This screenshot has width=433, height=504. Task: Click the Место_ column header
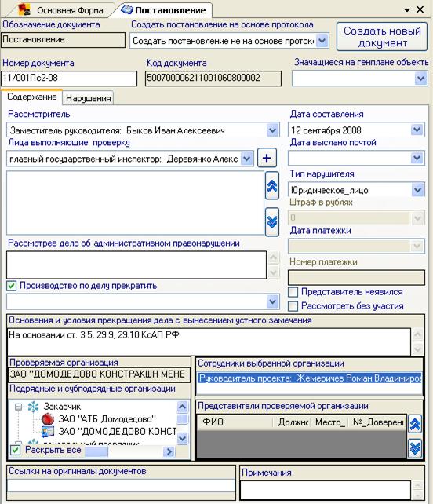(329, 422)
